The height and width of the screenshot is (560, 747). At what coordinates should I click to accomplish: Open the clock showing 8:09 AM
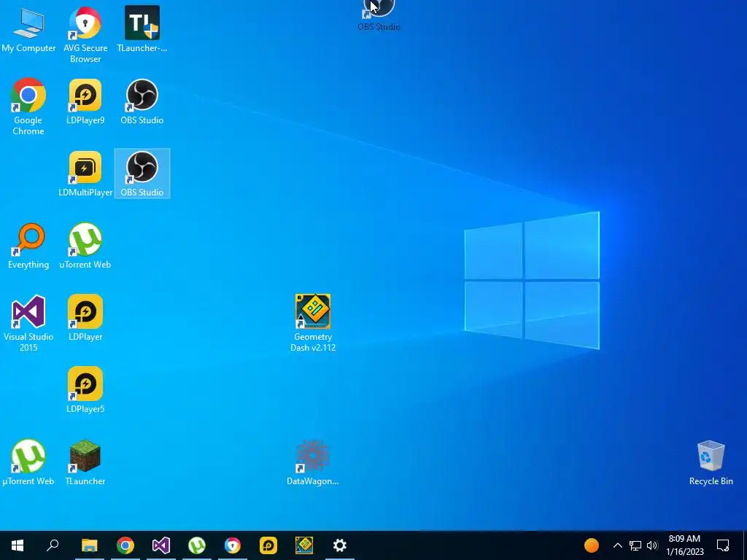click(684, 545)
